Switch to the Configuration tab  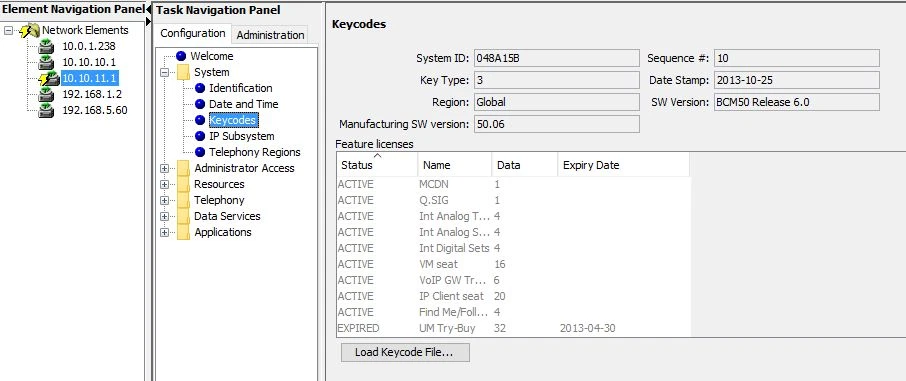tap(193, 34)
